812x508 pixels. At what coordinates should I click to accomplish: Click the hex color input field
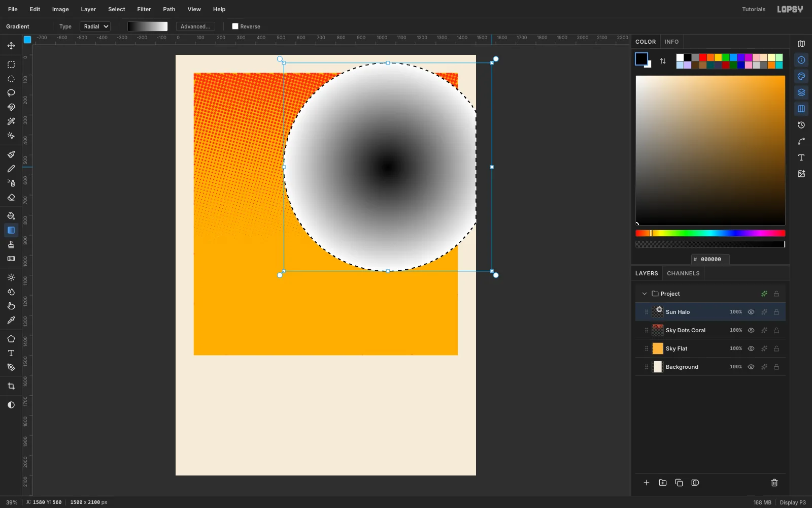click(710, 259)
